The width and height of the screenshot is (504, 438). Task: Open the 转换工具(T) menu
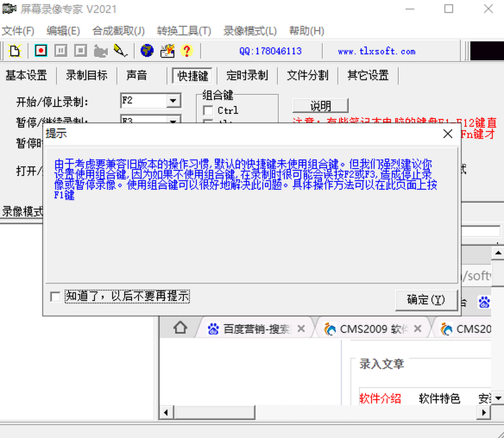[x=184, y=31]
